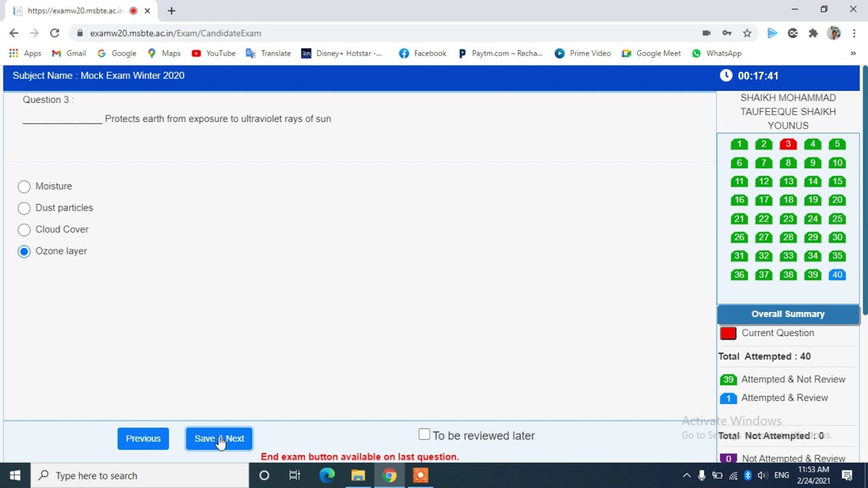Image resolution: width=868 pixels, height=488 pixels.
Task: Open the taskbar clock showing 11:53 AM
Action: click(814, 475)
